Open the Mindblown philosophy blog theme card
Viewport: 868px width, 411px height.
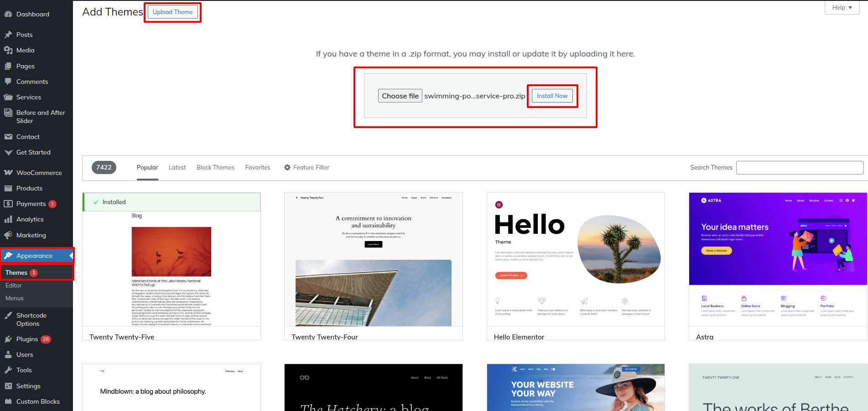[172, 387]
